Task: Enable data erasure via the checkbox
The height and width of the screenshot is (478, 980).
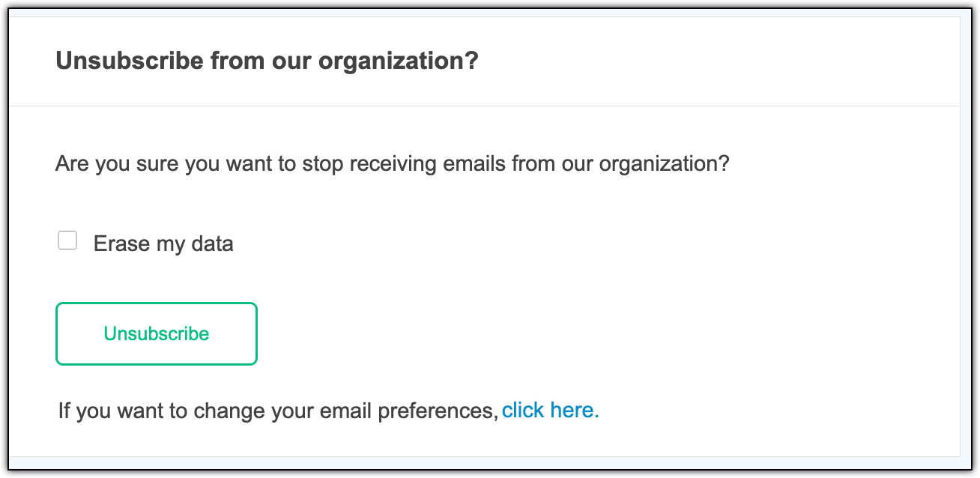Action: click(67, 240)
